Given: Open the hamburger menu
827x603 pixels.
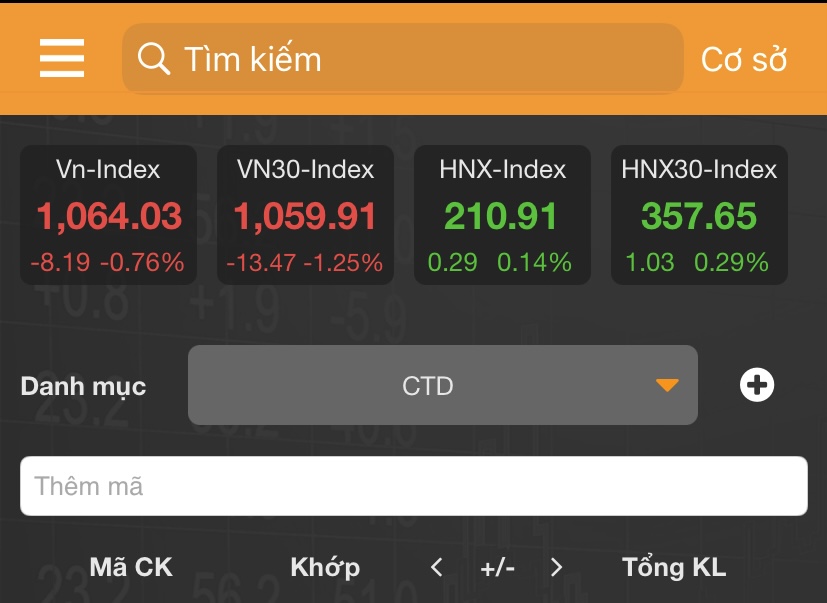Looking at the screenshot, I should [x=62, y=59].
